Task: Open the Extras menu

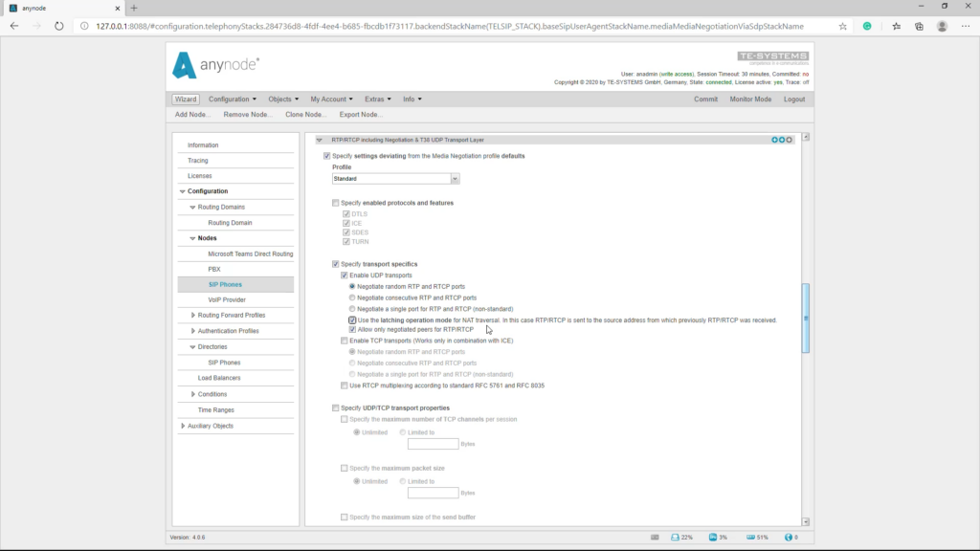Action: pos(377,99)
